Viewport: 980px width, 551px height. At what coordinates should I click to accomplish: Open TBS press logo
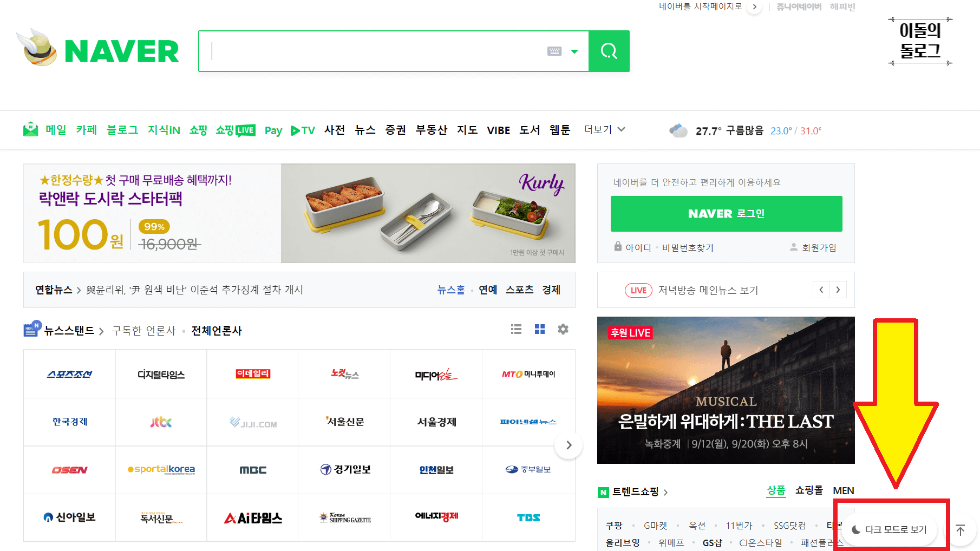coord(528,518)
